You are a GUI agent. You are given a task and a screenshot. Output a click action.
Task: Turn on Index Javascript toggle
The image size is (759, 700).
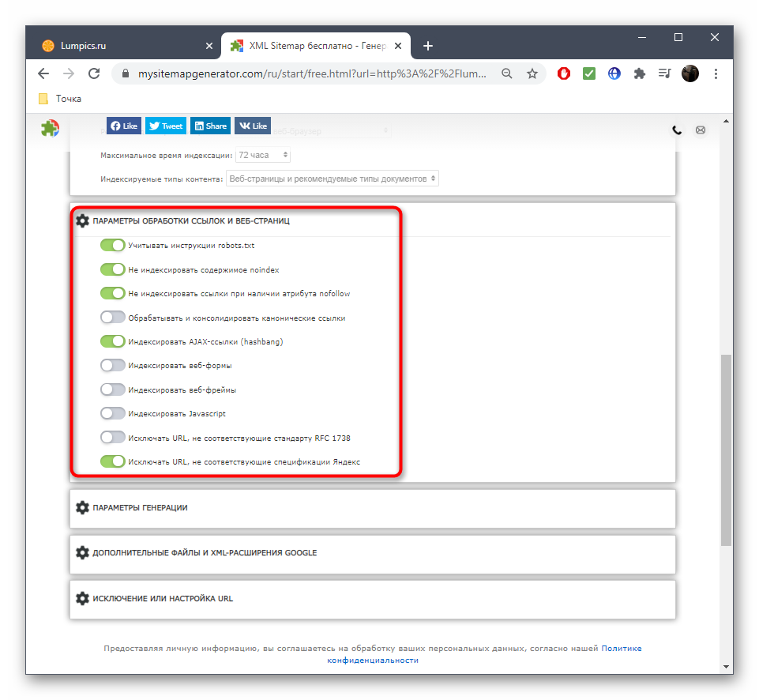pos(113,413)
